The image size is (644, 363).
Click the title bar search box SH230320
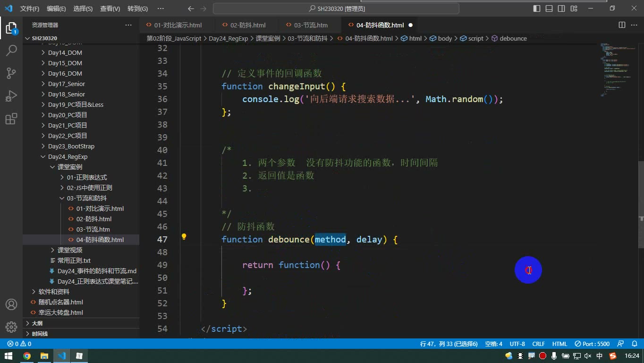pos(336,9)
